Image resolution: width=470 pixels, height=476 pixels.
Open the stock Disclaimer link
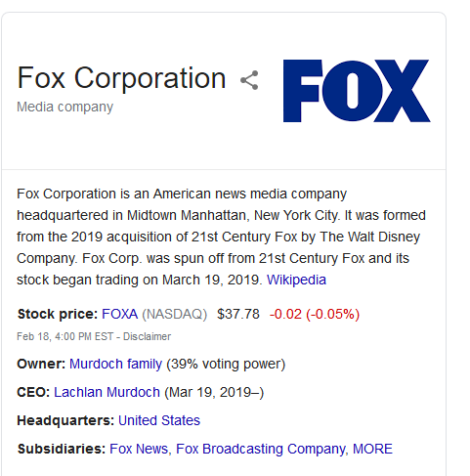click(x=147, y=336)
